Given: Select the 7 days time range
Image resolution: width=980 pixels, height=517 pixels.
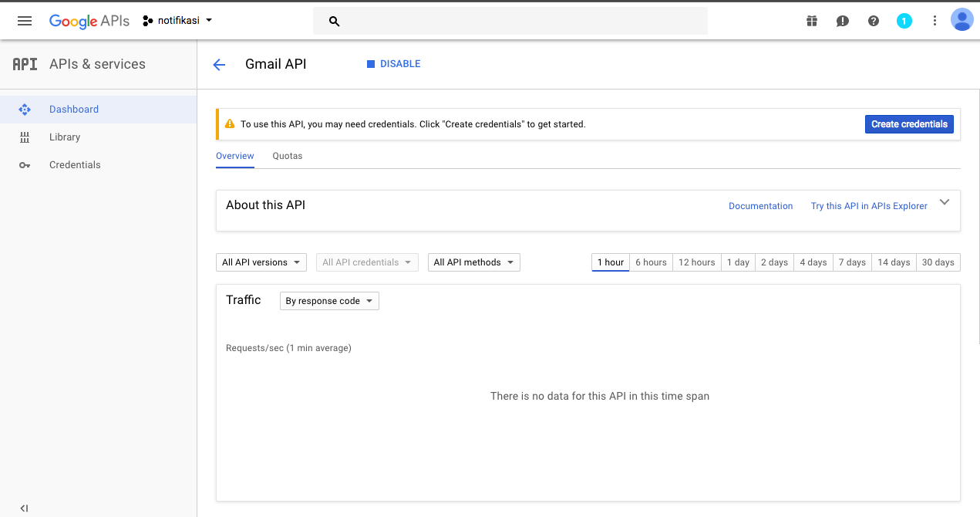Looking at the screenshot, I should point(852,262).
